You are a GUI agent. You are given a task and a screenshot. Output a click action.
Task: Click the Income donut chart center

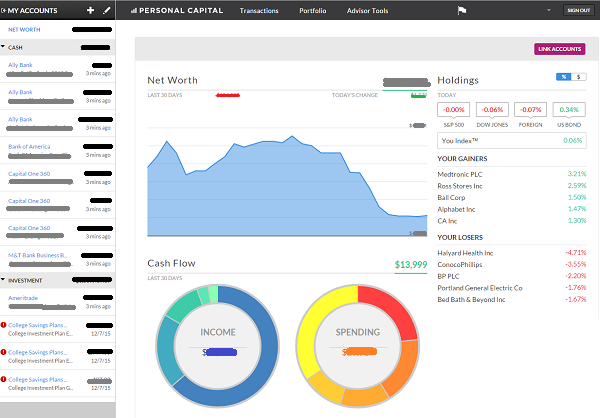218,346
